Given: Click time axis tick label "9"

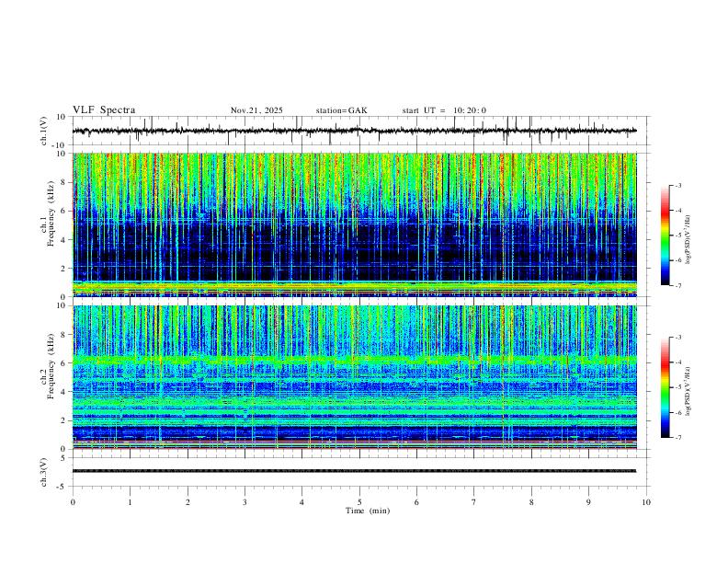Looking at the screenshot, I should (x=588, y=502).
